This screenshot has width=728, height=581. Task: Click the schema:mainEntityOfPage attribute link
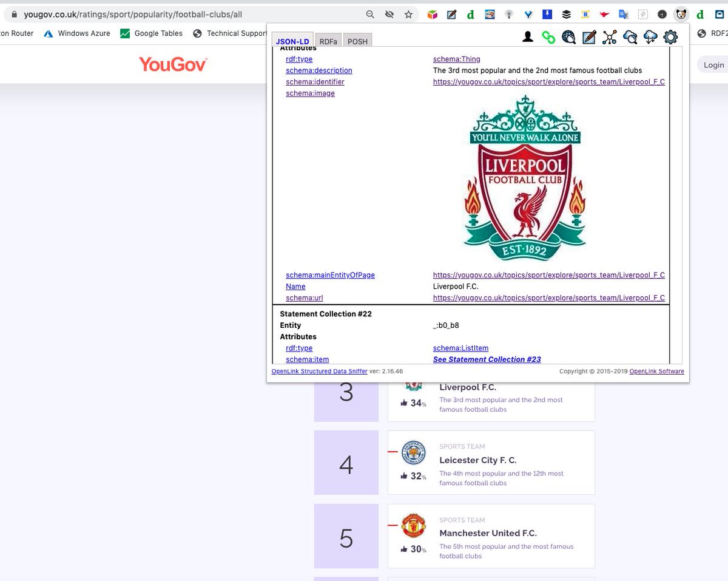[x=330, y=275]
